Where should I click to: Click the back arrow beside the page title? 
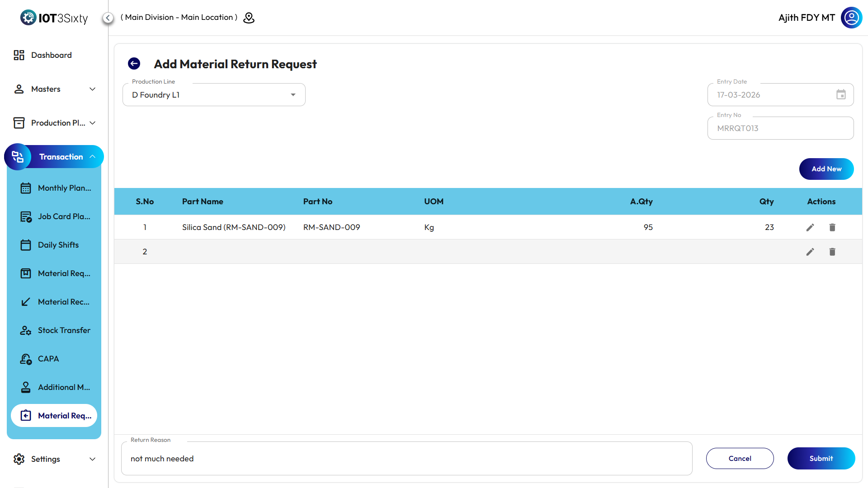[134, 64]
